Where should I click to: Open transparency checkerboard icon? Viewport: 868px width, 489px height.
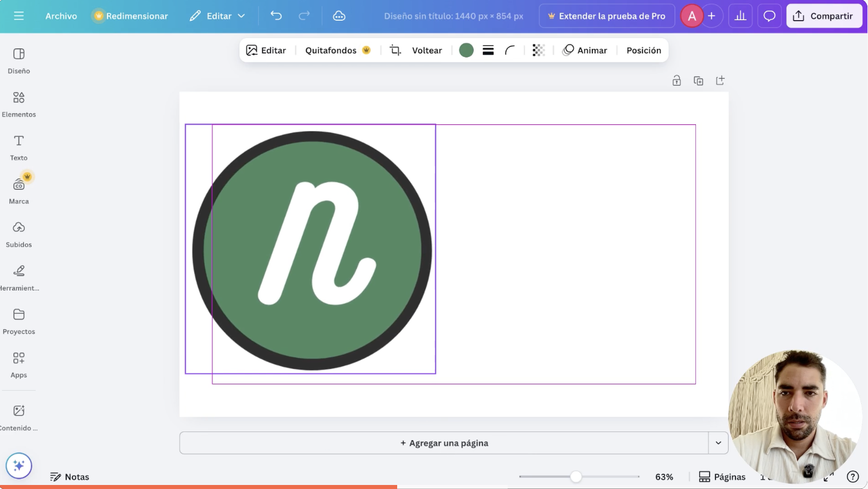click(538, 51)
